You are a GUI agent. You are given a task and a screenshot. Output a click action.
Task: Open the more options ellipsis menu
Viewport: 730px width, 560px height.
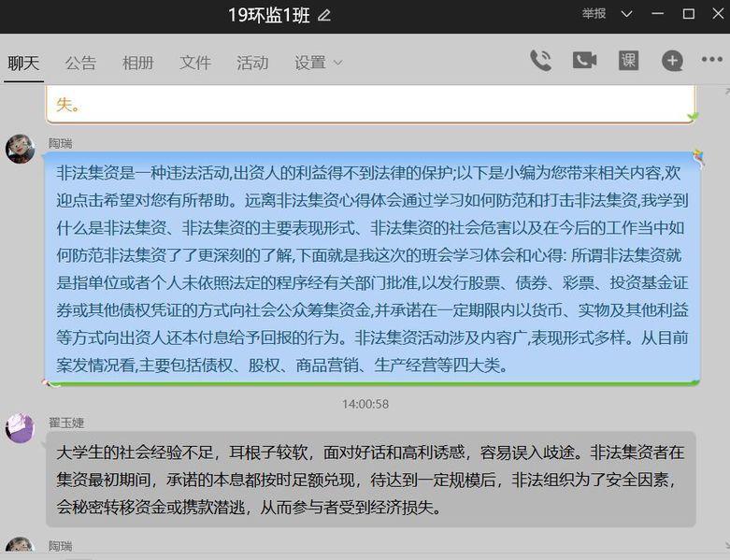pyautogui.click(x=712, y=60)
